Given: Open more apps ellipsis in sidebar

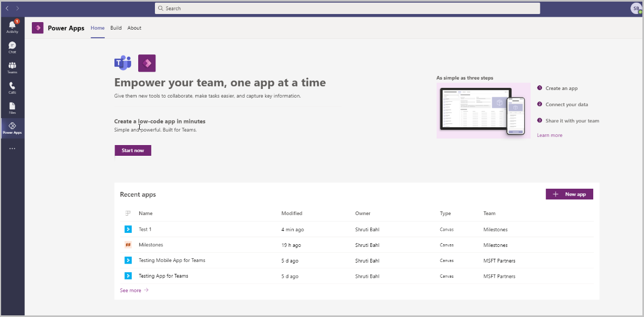Looking at the screenshot, I should point(12,148).
